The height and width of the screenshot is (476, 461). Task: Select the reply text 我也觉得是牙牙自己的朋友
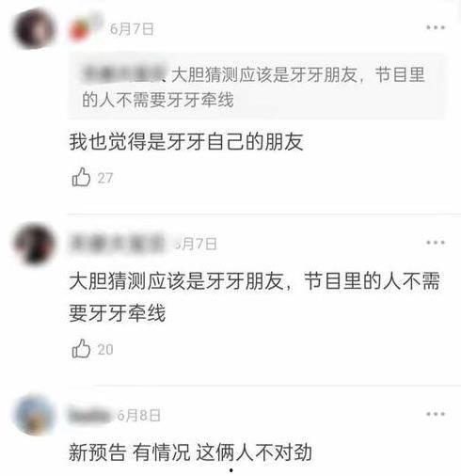tap(186, 142)
